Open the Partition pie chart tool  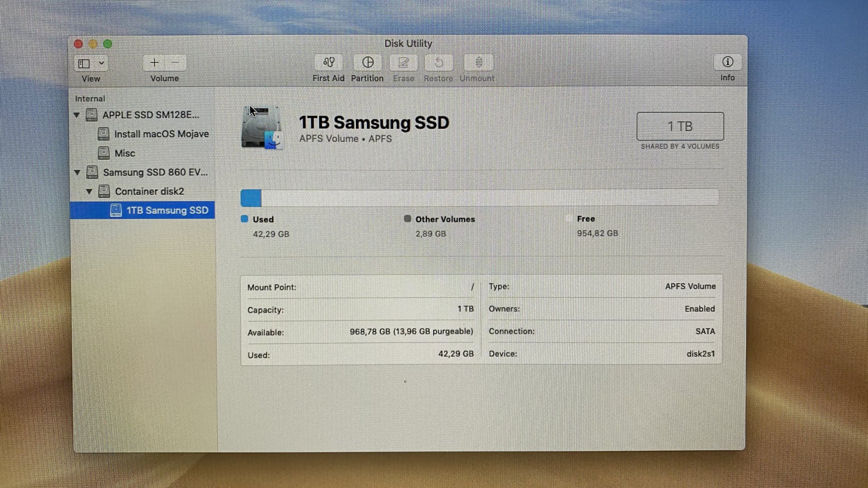pyautogui.click(x=368, y=62)
